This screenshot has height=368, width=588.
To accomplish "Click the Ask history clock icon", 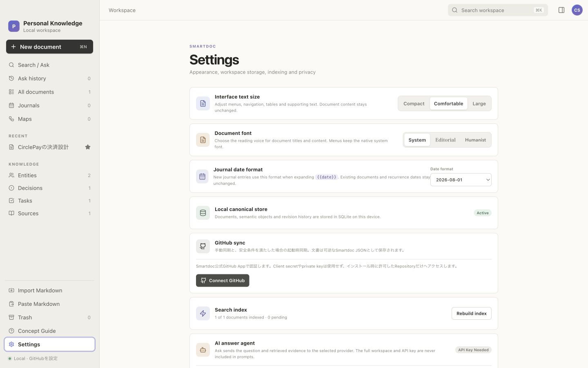I will (x=11, y=78).
